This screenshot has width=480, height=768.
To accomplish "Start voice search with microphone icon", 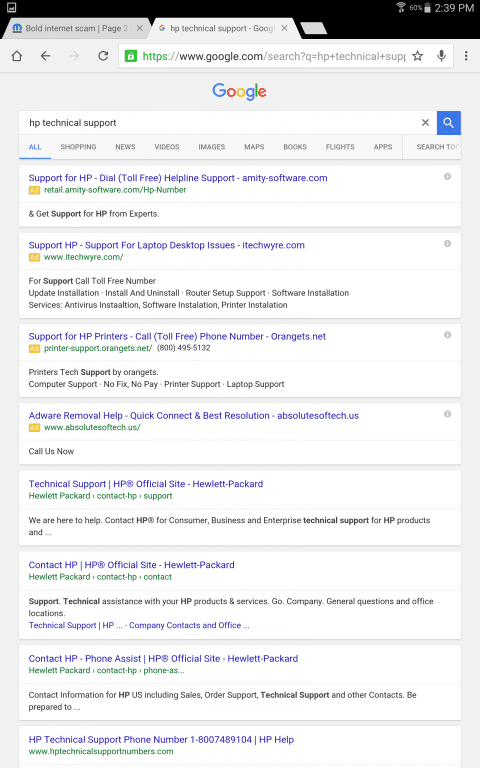I will [x=441, y=56].
